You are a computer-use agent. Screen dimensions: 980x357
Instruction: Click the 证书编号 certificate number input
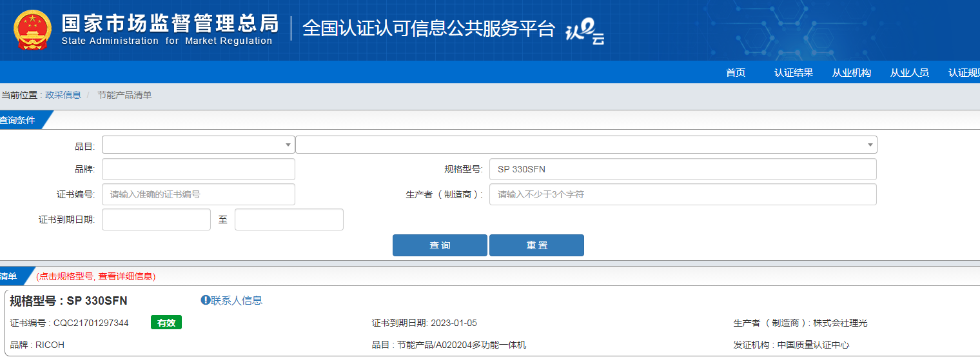pyautogui.click(x=198, y=194)
